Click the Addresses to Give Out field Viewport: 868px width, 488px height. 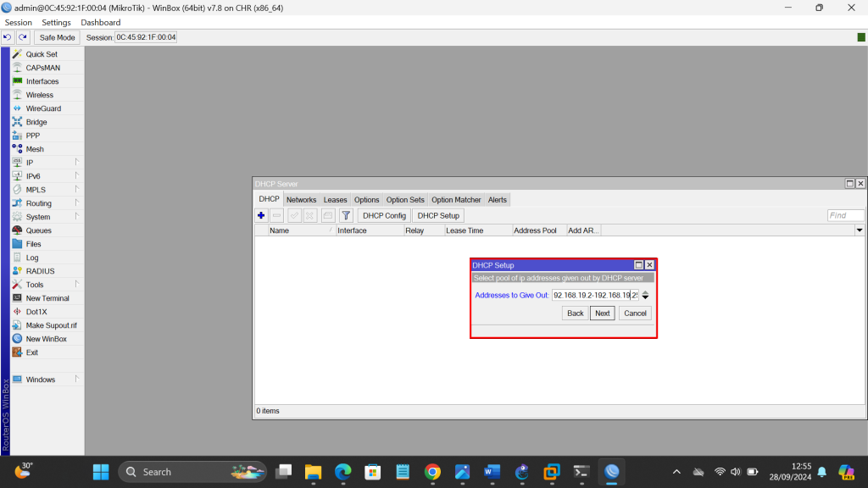click(595, 295)
